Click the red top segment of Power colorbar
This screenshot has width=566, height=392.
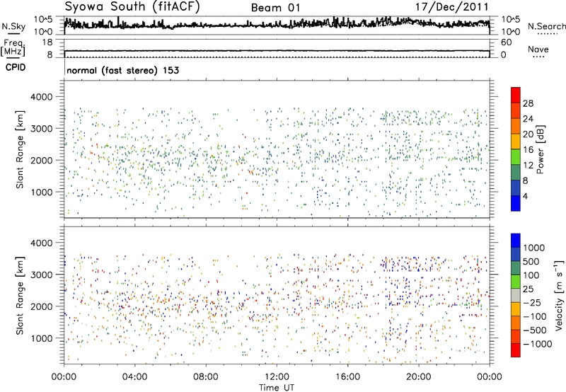tap(516, 95)
